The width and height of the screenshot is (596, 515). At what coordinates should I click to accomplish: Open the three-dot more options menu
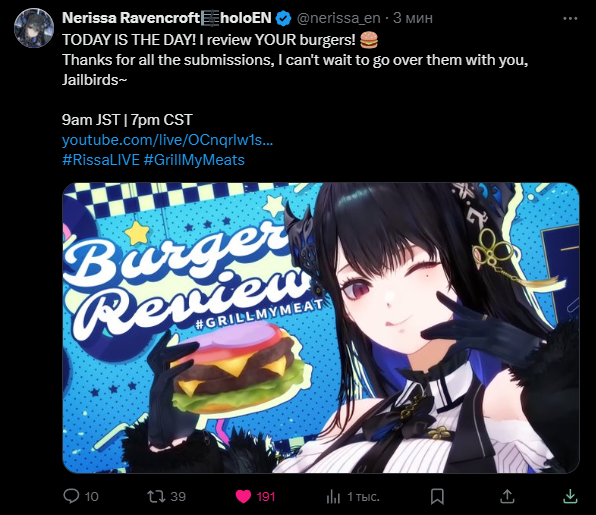coord(570,18)
